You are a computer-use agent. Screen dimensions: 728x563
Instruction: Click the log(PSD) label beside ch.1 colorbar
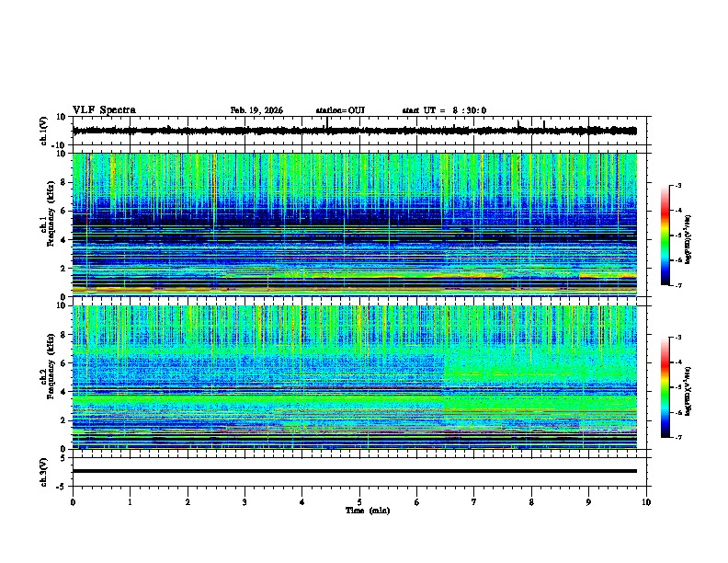[688, 239]
